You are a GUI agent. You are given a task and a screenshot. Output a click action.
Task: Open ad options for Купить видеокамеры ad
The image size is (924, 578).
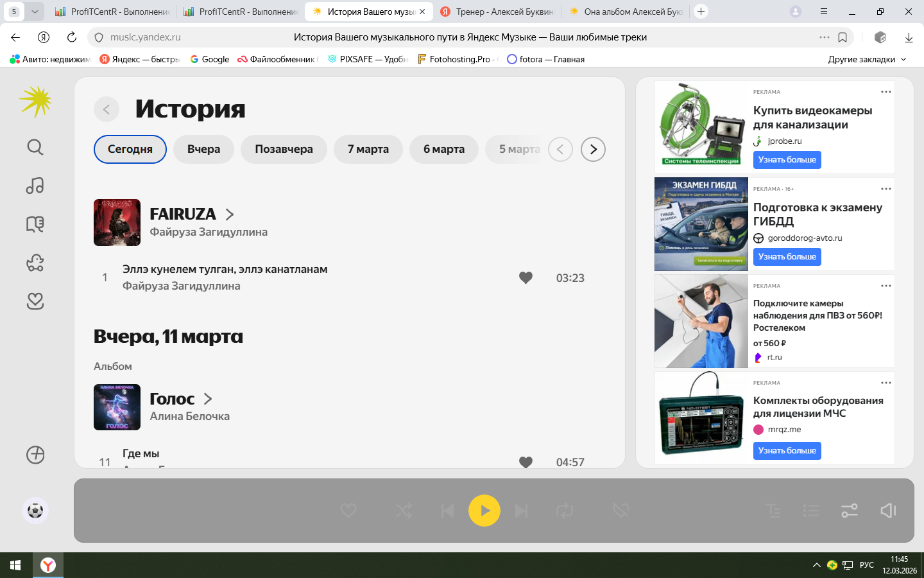coord(886,92)
